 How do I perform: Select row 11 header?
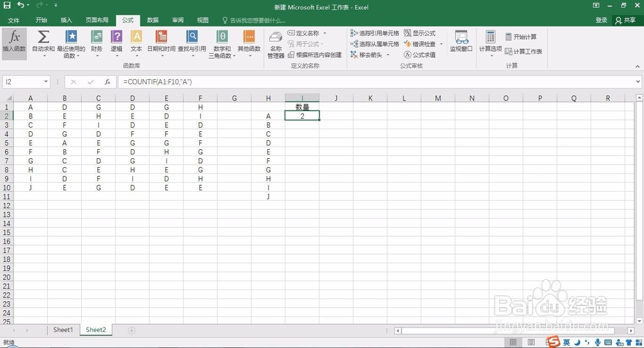(x=6, y=197)
